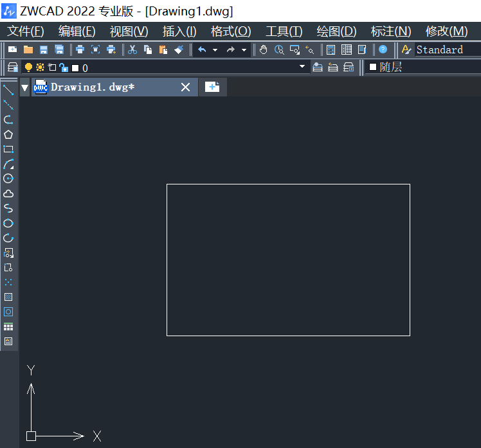Toggle layer 0 freeze sun icon

[x=40, y=67]
